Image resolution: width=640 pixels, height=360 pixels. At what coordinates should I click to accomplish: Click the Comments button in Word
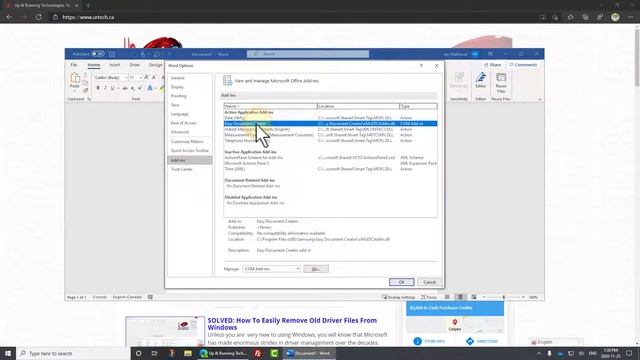click(x=523, y=65)
